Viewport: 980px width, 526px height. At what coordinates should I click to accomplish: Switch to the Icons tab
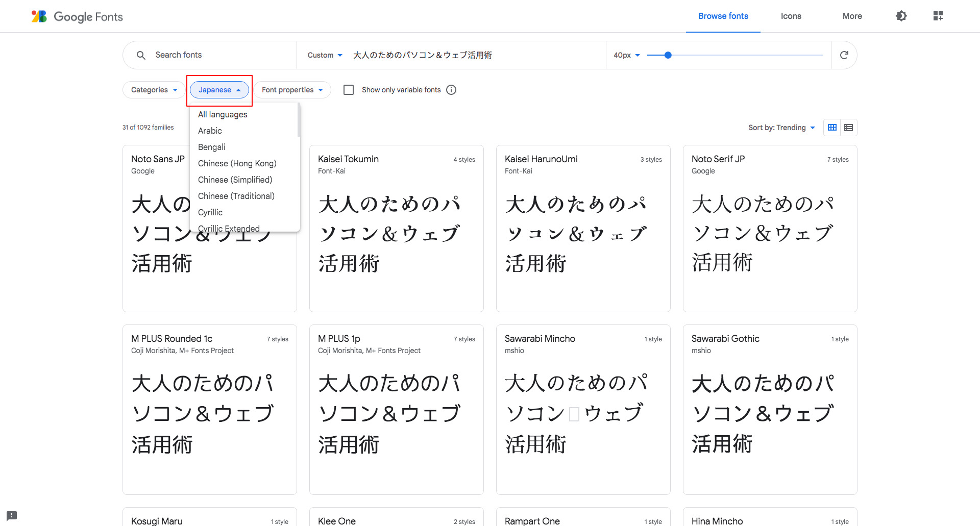[791, 16]
